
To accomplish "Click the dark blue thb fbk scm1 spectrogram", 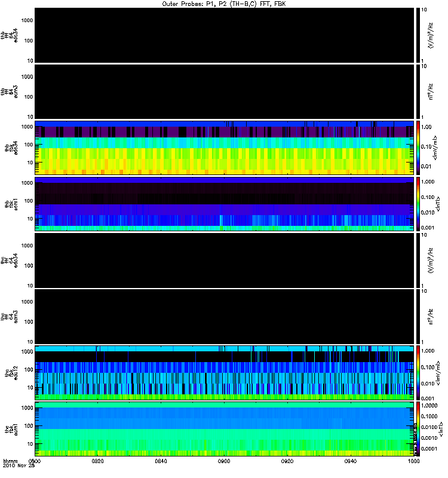I will 224,204.
